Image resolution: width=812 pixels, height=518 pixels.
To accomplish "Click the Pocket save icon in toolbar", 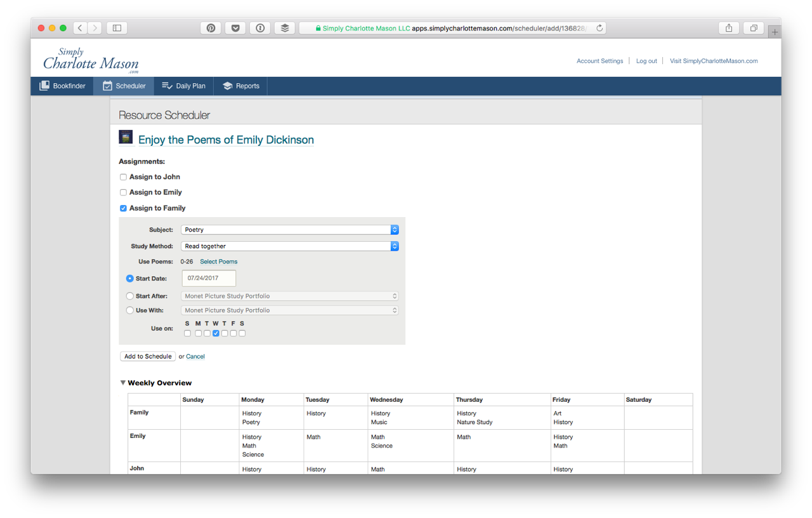I will click(x=235, y=28).
